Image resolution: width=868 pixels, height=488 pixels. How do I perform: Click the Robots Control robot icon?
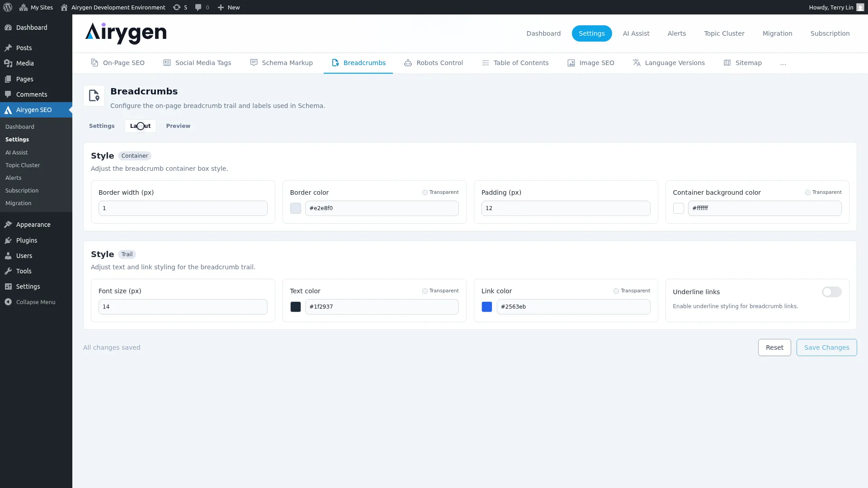[x=408, y=63]
